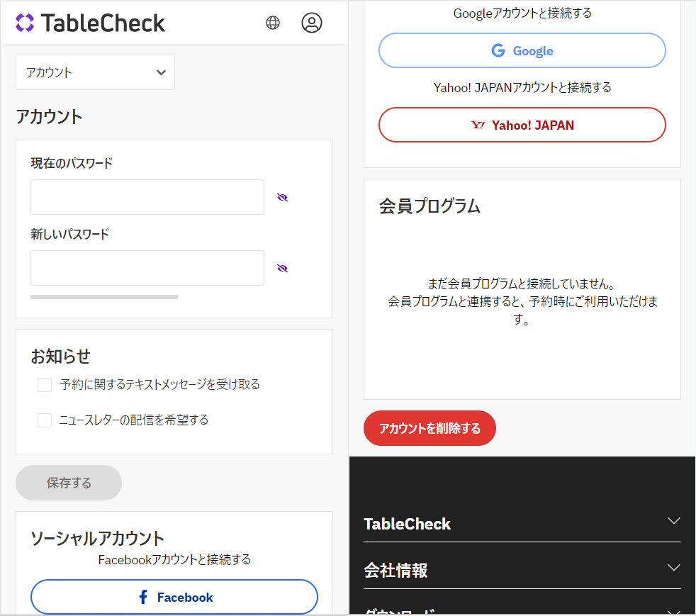
Task: Connect with the Facebook button
Action: (174, 597)
